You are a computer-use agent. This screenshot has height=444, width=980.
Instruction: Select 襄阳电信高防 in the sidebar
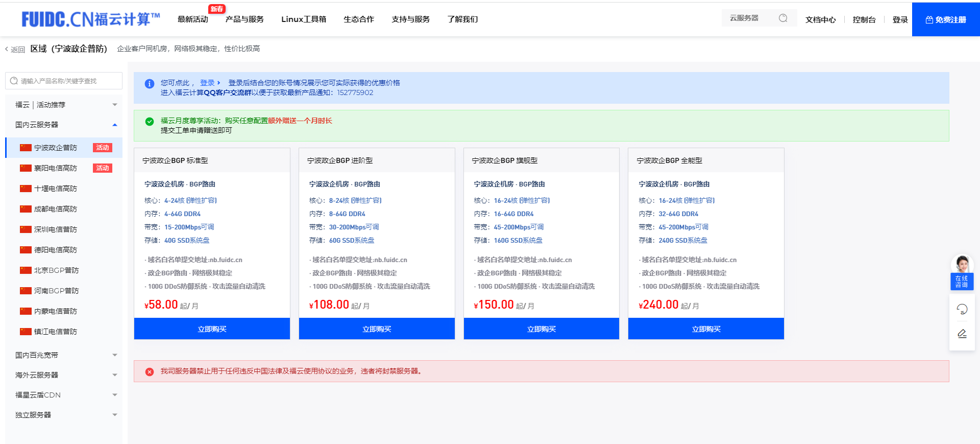pos(64,168)
